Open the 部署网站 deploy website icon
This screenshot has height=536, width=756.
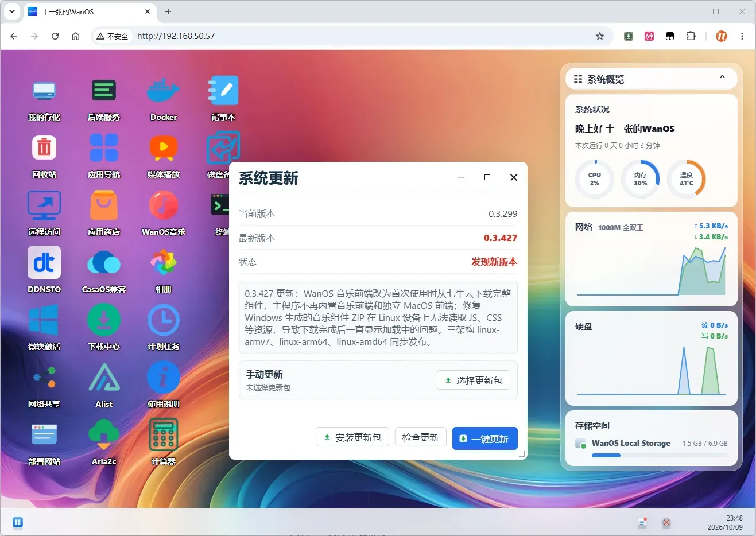pyautogui.click(x=44, y=435)
